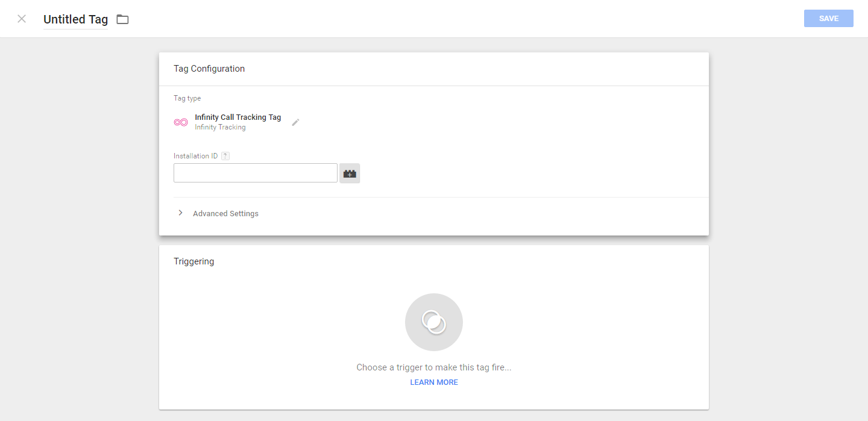
Task: Select the Infinity Call Tracking Tag name
Action: click(x=238, y=117)
